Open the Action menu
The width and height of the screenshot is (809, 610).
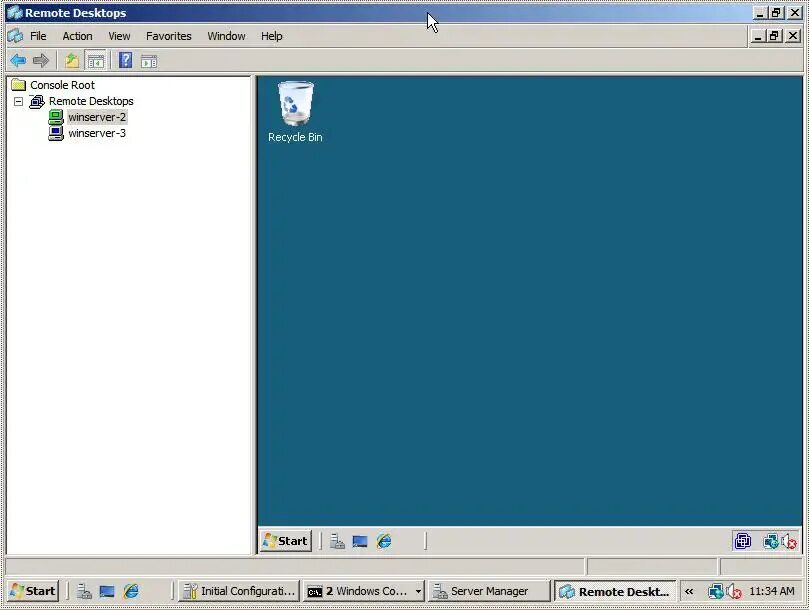[x=77, y=36]
